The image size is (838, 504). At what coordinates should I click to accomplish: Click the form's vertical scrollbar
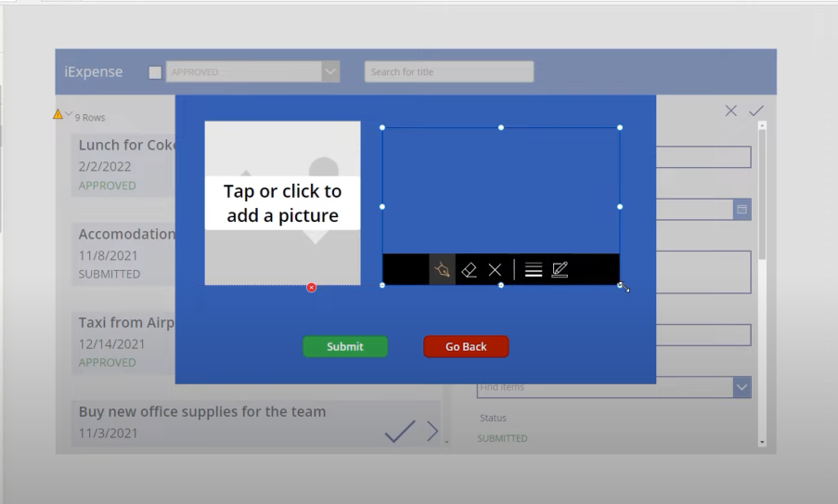(x=762, y=283)
